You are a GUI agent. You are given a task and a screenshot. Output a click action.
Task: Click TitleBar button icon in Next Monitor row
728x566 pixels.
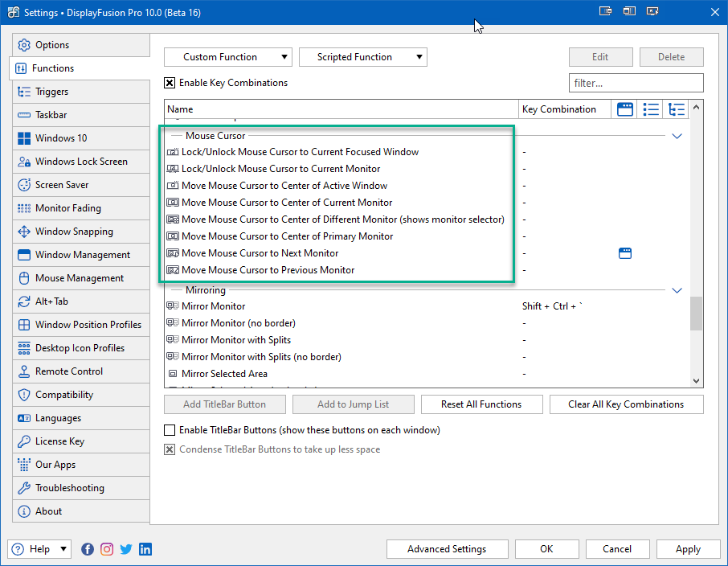coord(625,253)
